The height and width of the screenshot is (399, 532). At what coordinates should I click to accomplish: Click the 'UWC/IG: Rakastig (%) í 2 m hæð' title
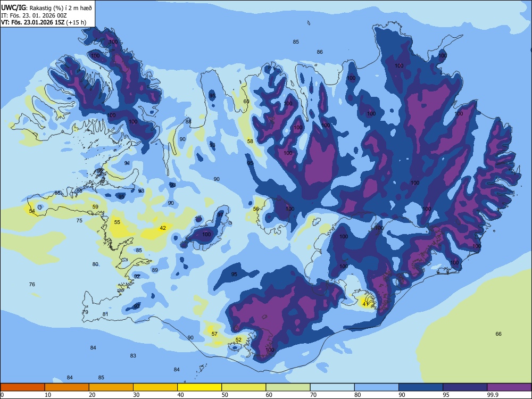point(46,7)
